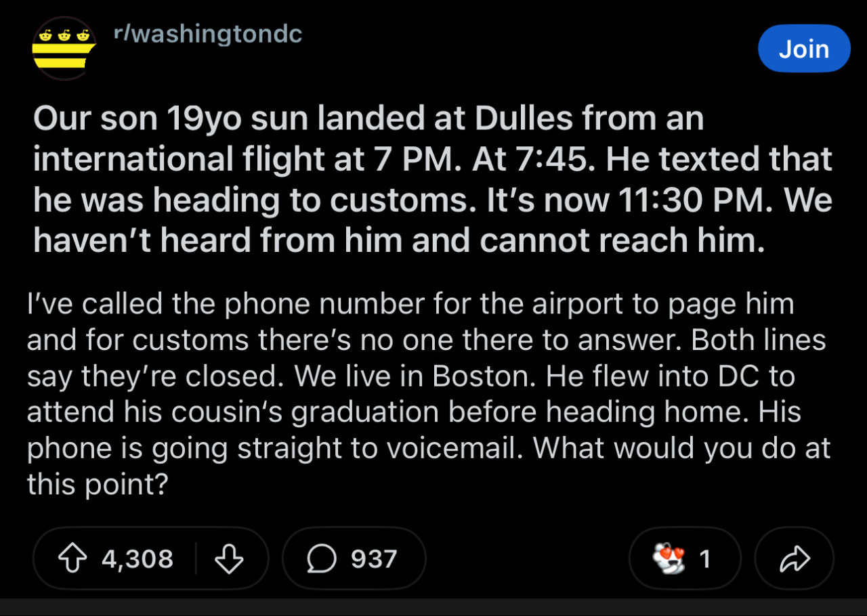Tap the award count showing 1
Image resolution: width=867 pixels, height=616 pixels.
(704, 559)
